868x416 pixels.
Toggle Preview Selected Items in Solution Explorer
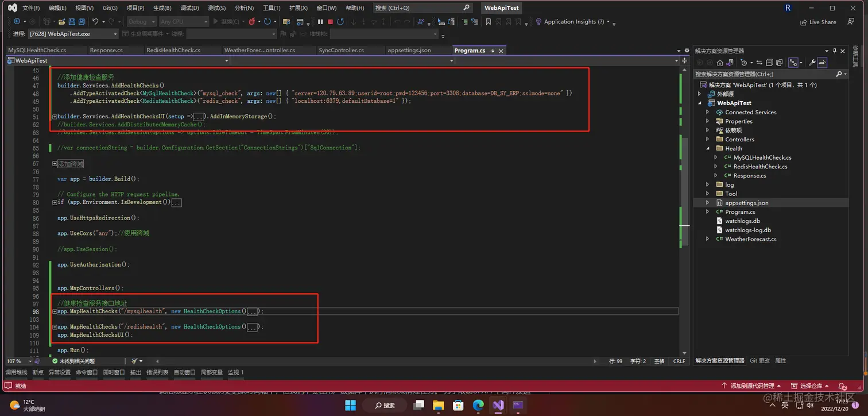click(x=822, y=63)
